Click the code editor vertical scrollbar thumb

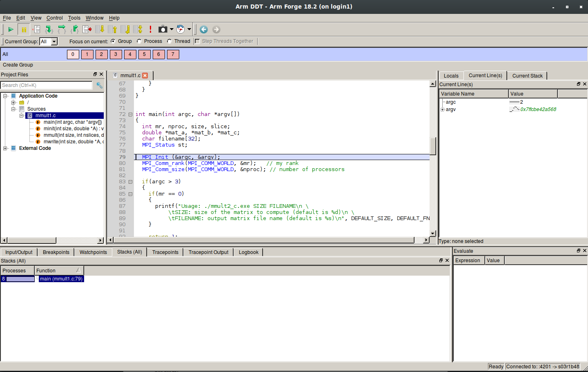433,146
